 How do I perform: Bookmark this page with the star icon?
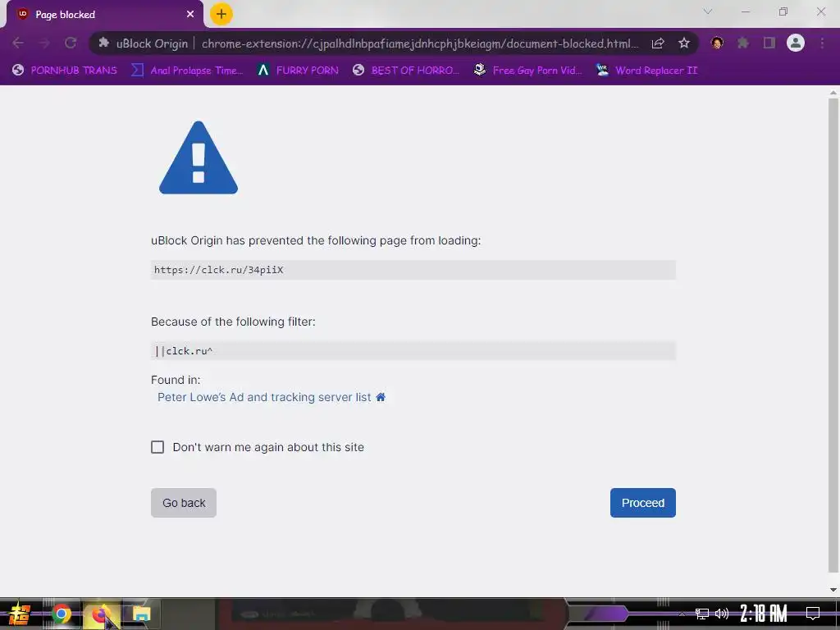[683, 43]
